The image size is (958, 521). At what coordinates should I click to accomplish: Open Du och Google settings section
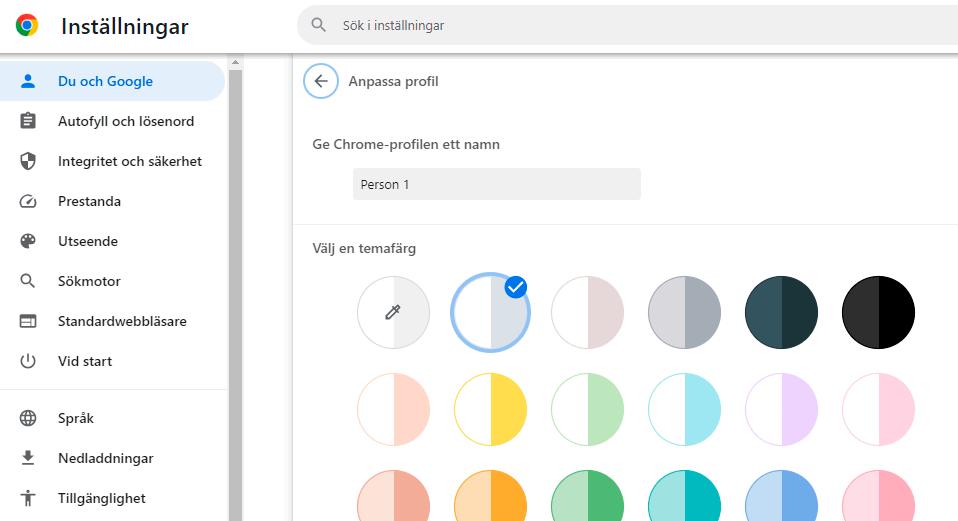point(105,81)
